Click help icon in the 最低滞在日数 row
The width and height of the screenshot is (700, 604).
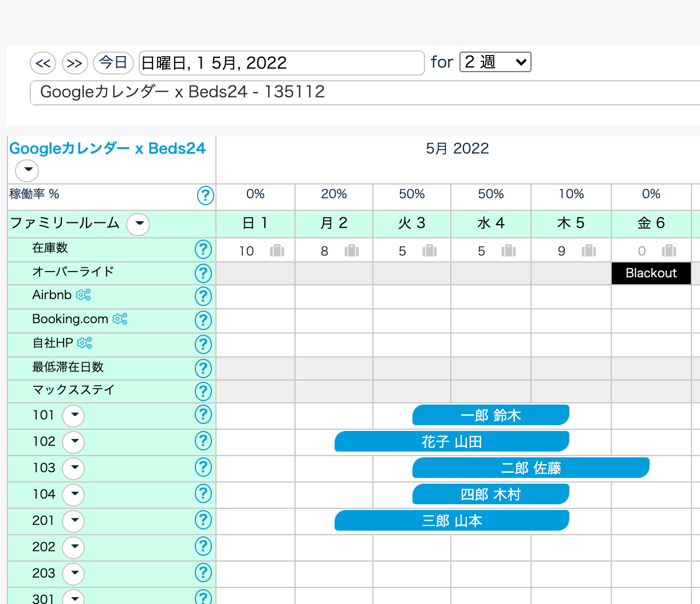point(203,368)
